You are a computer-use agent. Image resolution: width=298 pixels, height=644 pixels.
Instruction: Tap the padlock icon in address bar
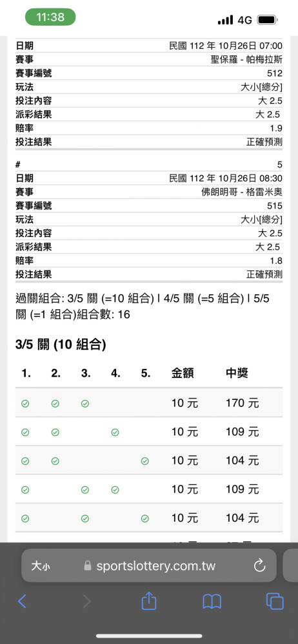click(87, 566)
